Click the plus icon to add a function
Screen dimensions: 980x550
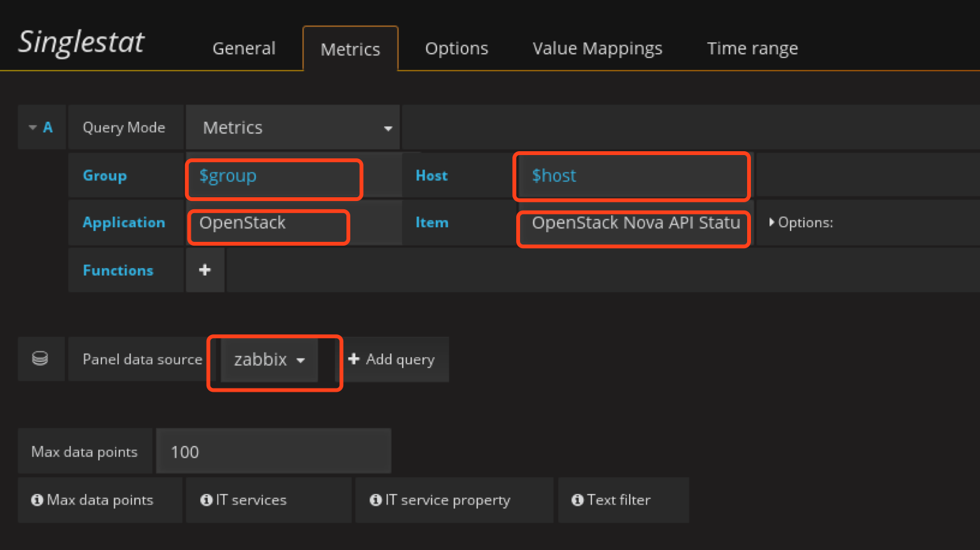pyautogui.click(x=205, y=271)
